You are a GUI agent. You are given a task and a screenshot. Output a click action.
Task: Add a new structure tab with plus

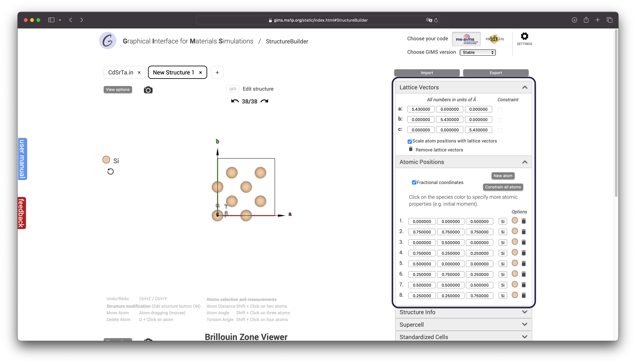217,72
